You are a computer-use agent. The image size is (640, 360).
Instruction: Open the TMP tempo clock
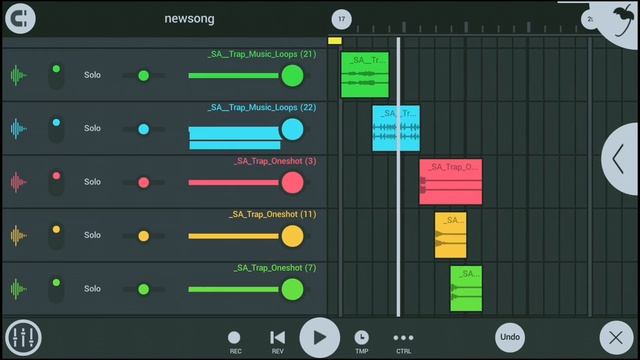click(x=362, y=342)
